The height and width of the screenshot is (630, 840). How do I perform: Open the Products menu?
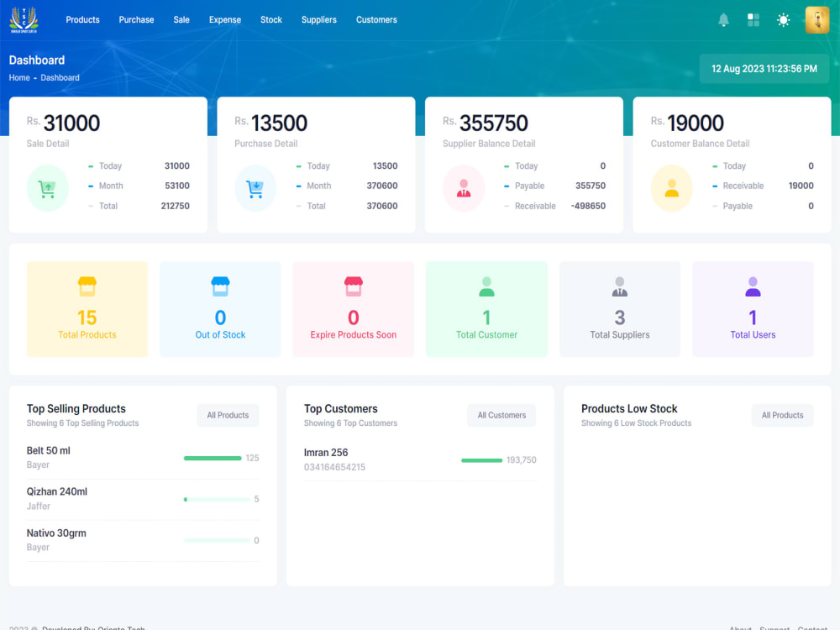(x=82, y=20)
